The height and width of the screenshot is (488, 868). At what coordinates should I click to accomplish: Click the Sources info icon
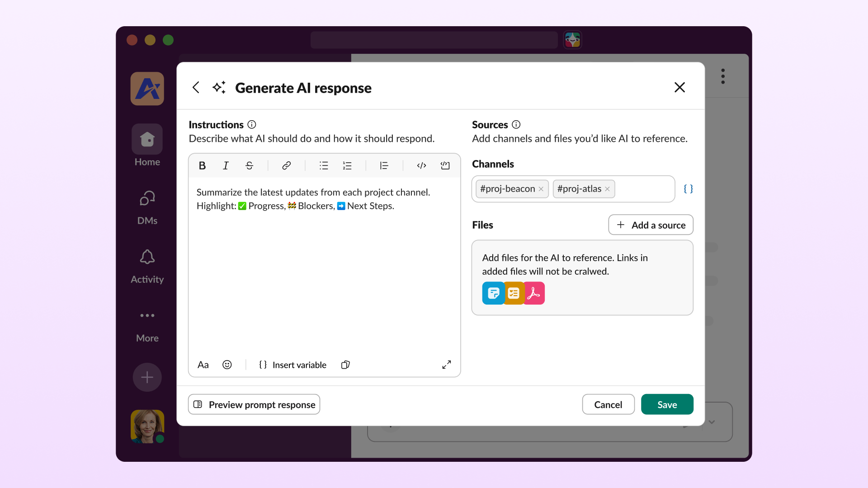(516, 125)
